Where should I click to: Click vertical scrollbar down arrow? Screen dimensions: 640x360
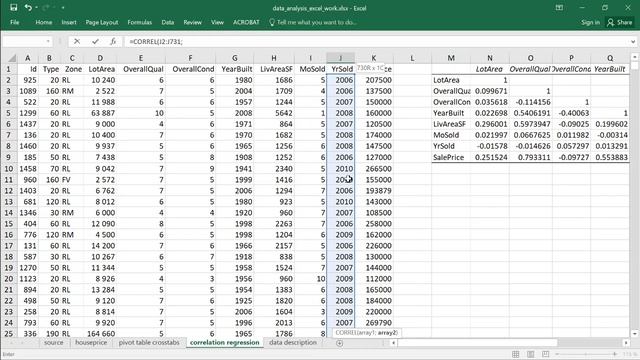[634, 334]
